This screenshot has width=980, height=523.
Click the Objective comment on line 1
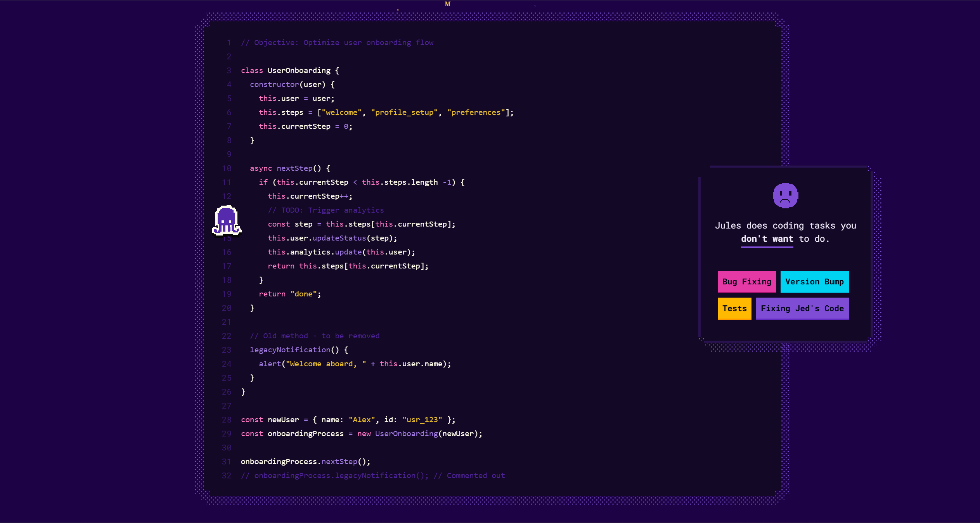tap(337, 43)
